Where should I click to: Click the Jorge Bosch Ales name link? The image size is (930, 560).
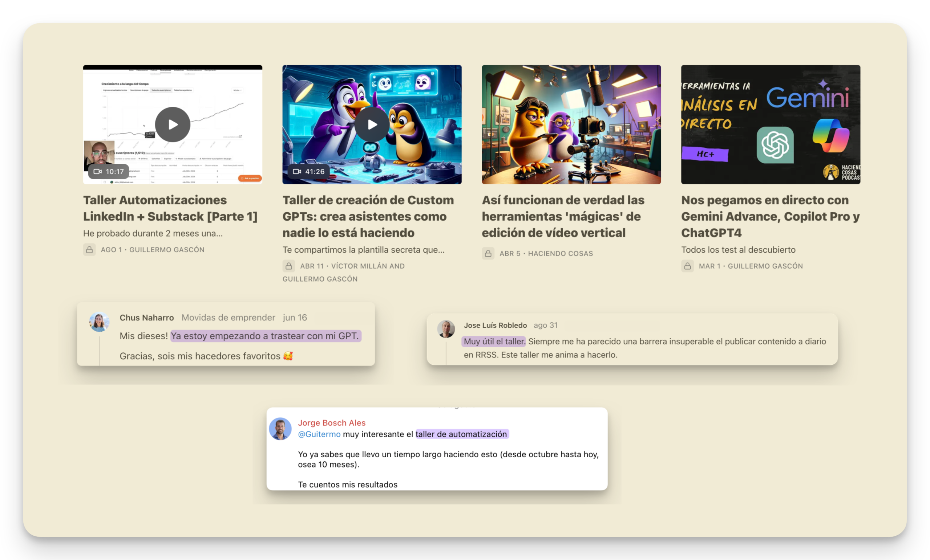pos(331,423)
